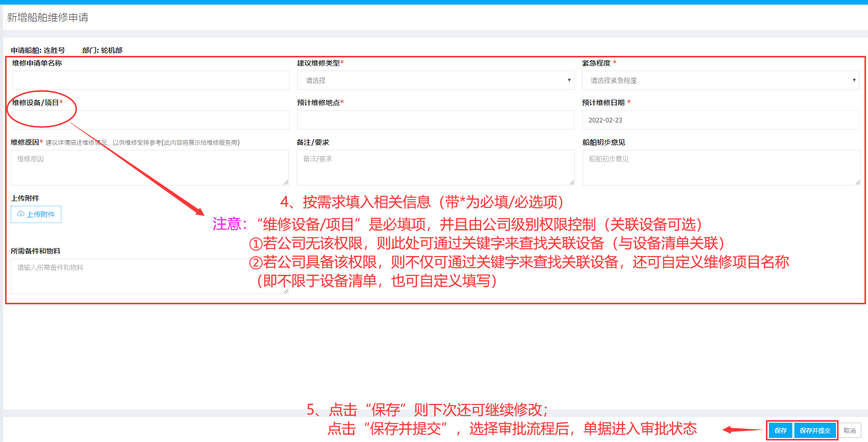Viewport: 868px width, 442px height.
Task: Open the 紧急程度 dropdown
Action: 721,80
